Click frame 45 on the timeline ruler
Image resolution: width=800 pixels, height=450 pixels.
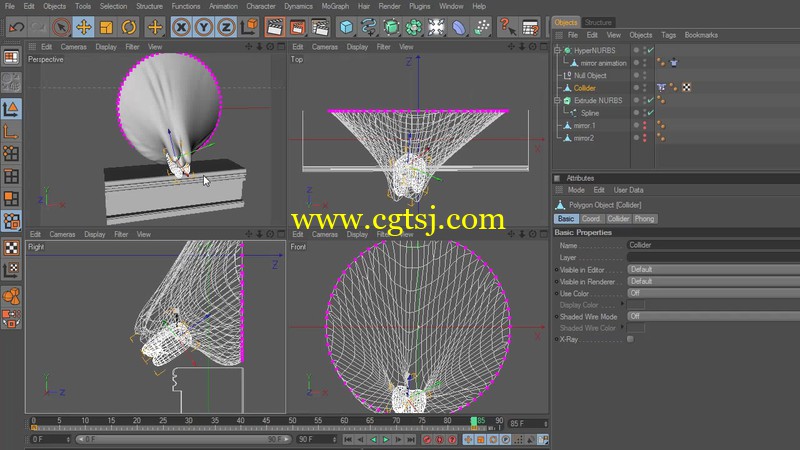tap(266, 421)
